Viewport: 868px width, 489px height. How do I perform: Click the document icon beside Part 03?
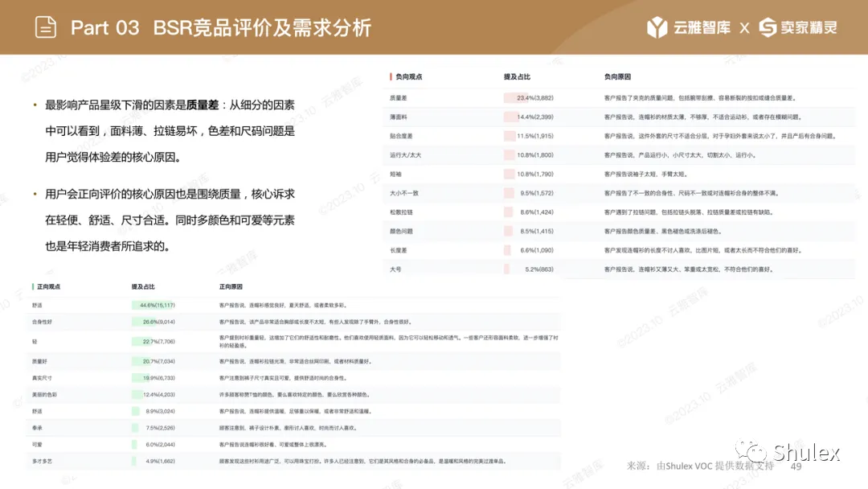pos(45,27)
